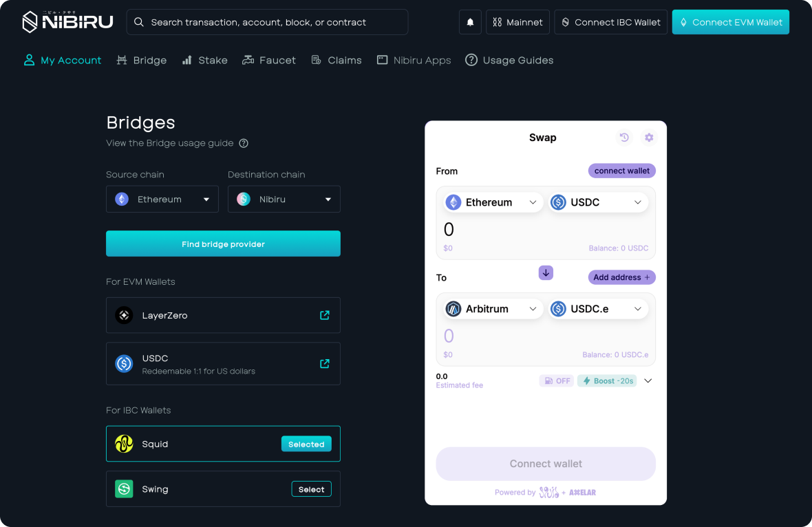Open the USDC.e token dropdown
Image resolution: width=812 pixels, height=527 pixels.
pos(598,309)
